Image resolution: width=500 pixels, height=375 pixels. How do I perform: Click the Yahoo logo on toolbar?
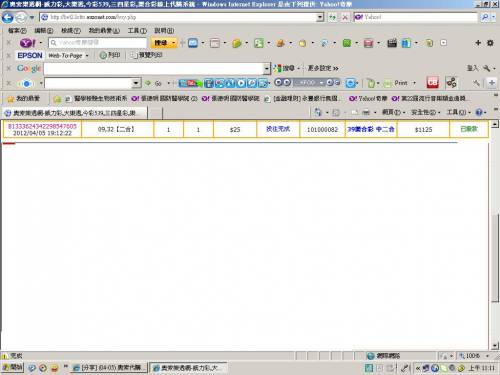pos(28,43)
